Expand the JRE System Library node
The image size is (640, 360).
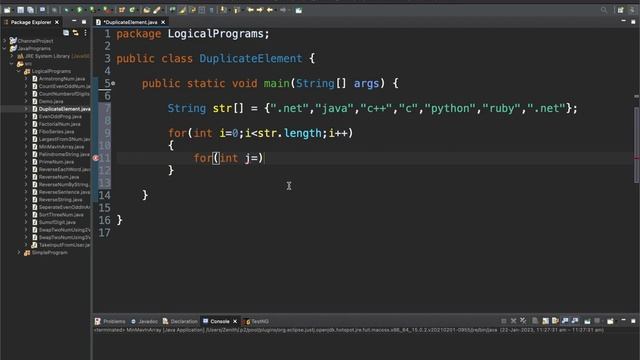pos(12,56)
